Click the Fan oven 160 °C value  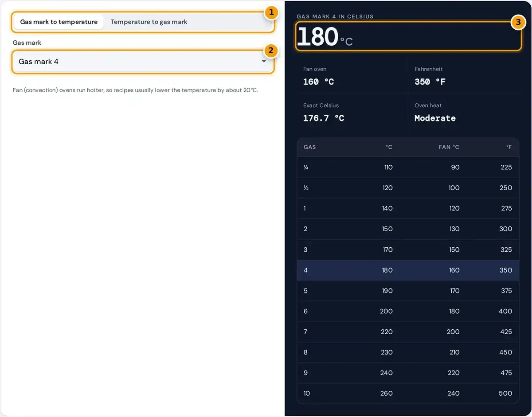tap(318, 82)
